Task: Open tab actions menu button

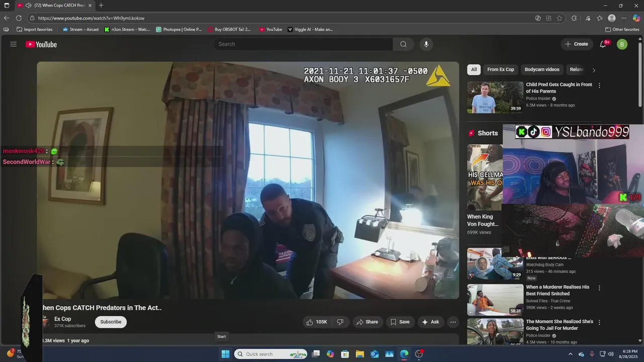Action: (7, 6)
